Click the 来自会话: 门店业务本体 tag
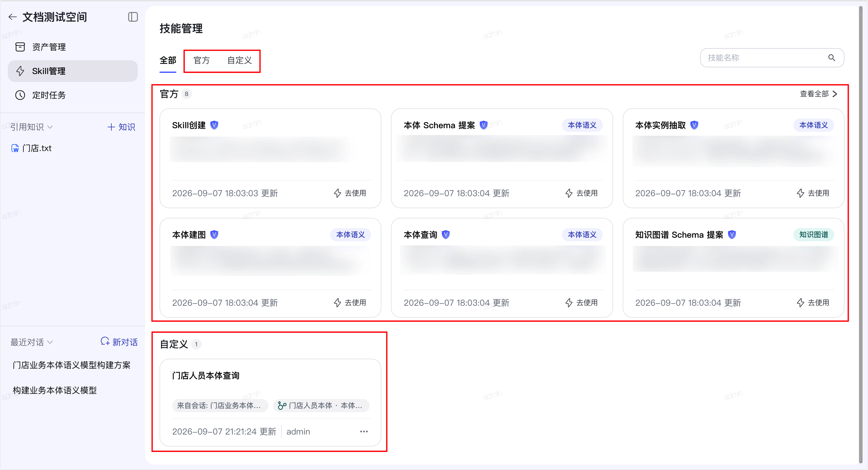This screenshot has height=470, width=868. [220, 405]
